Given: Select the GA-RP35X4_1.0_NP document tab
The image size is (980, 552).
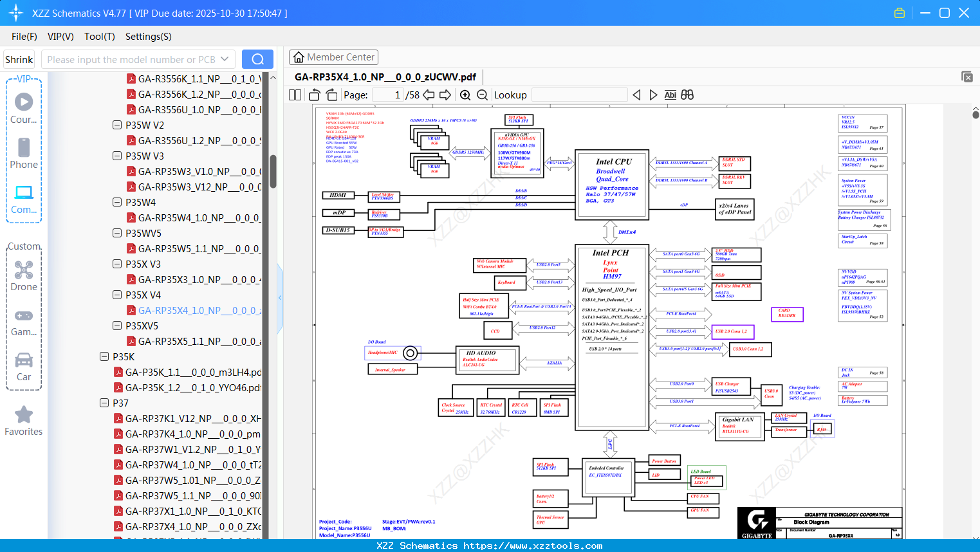Looking at the screenshot, I should tap(385, 77).
